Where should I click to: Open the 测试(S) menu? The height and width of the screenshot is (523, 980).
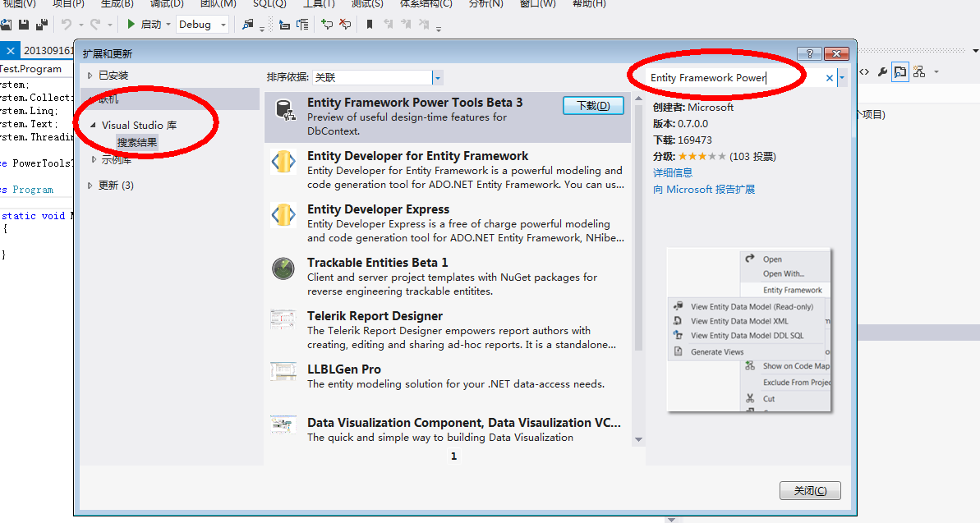(367, 4)
